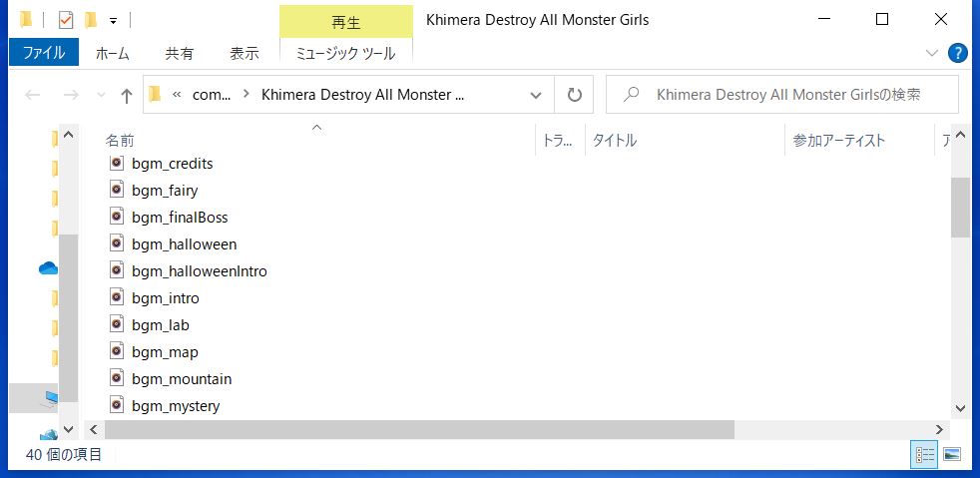Click the audio file icon beside bgm_mountain

pyautogui.click(x=116, y=378)
